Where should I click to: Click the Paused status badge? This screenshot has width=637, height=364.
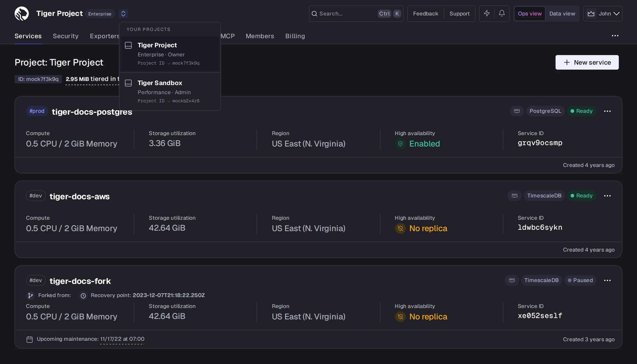coord(580,280)
